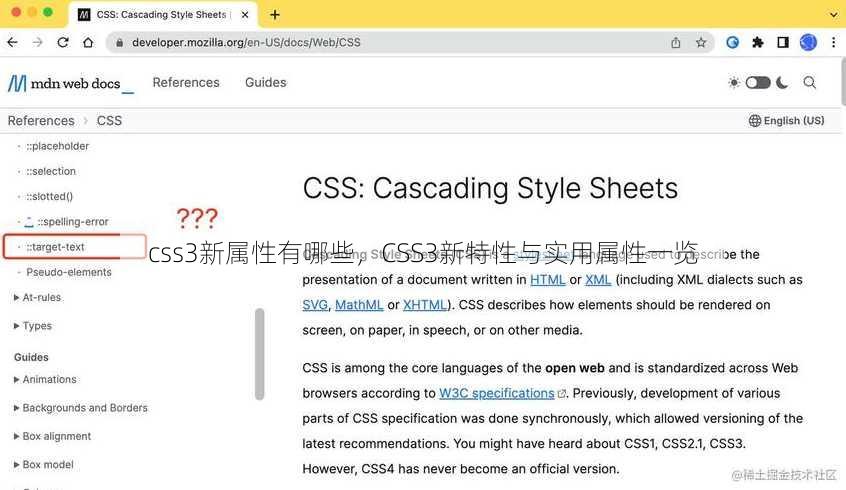This screenshot has height=490, width=846.
Task: Open the tab search chevron
Action: tap(834, 15)
